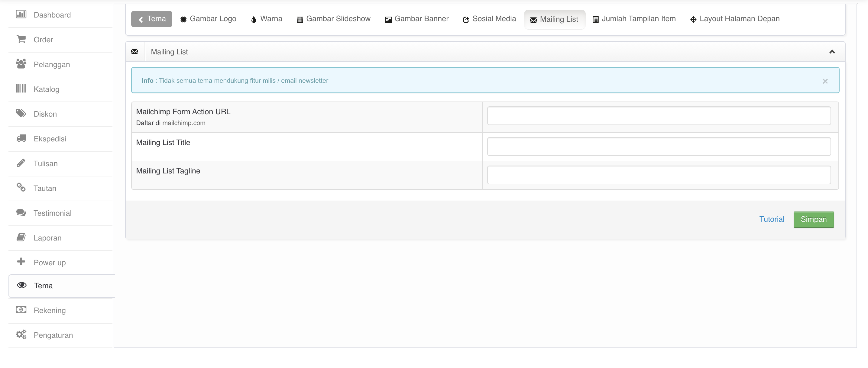
Task: Click the Rekening money icon
Action: pyautogui.click(x=21, y=310)
